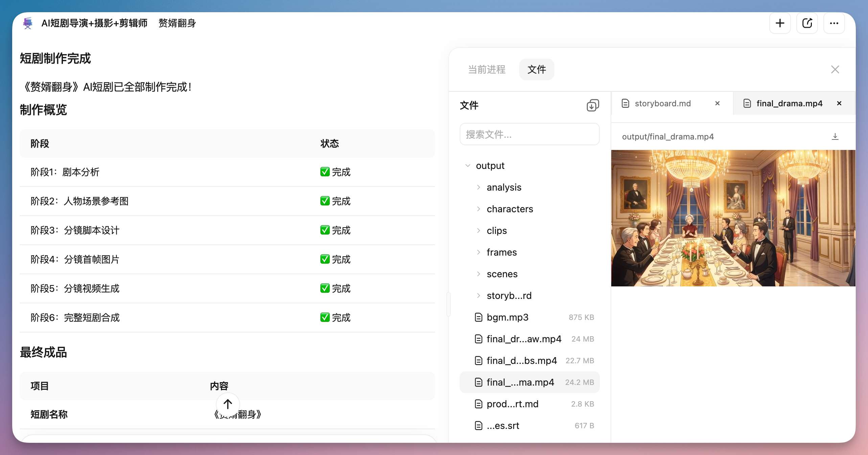Screen dimensions: 868x455
Task: Click file icon for final_...ma.mp4
Action: (479, 382)
